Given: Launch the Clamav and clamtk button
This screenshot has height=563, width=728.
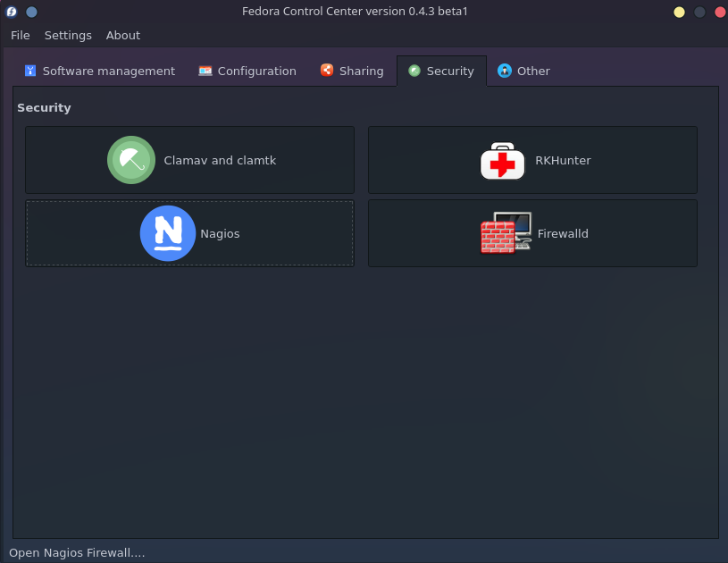Looking at the screenshot, I should pos(190,160).
